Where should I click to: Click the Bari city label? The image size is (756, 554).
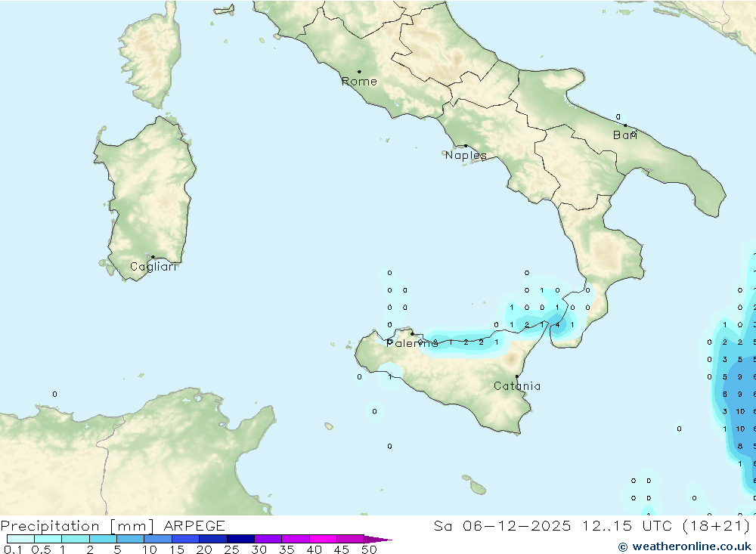click(625, 135)
